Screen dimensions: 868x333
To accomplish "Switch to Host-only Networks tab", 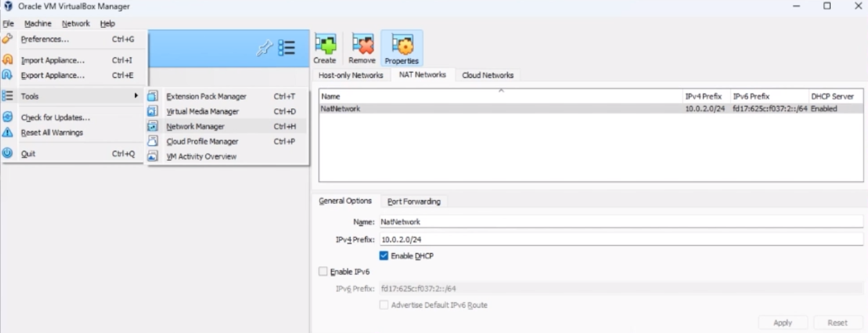I will click(351, 75).
